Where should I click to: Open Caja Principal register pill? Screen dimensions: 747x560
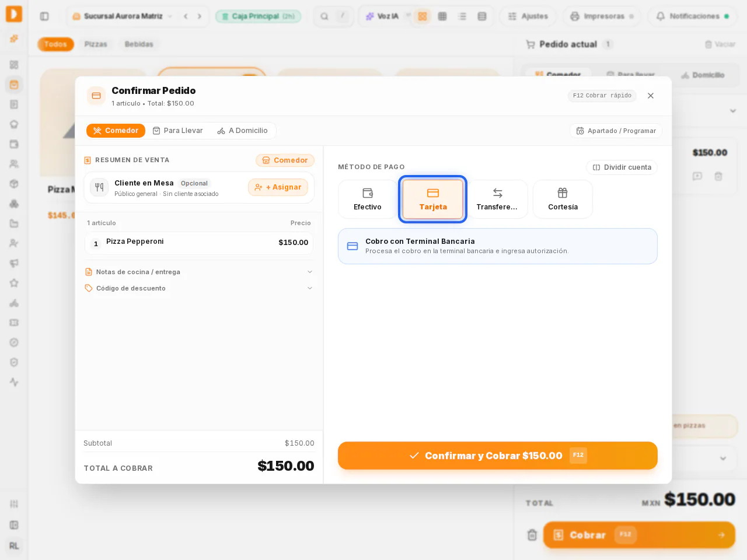pos(258,16)
